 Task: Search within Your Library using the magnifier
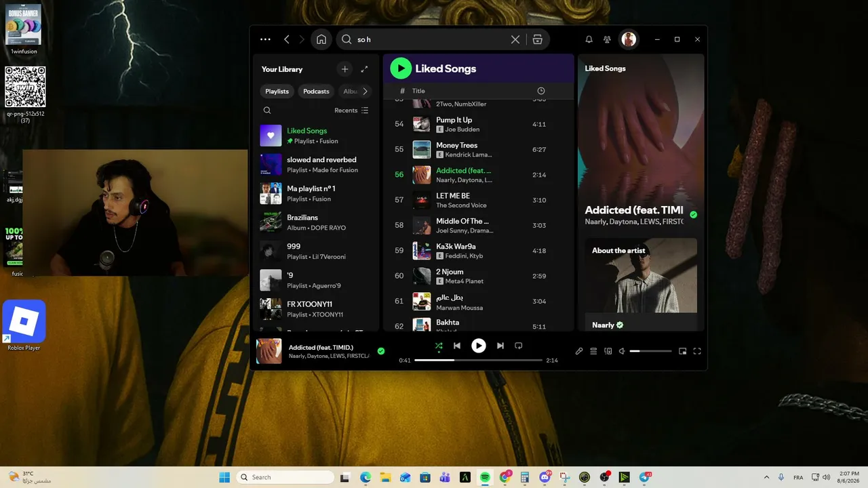267,110
